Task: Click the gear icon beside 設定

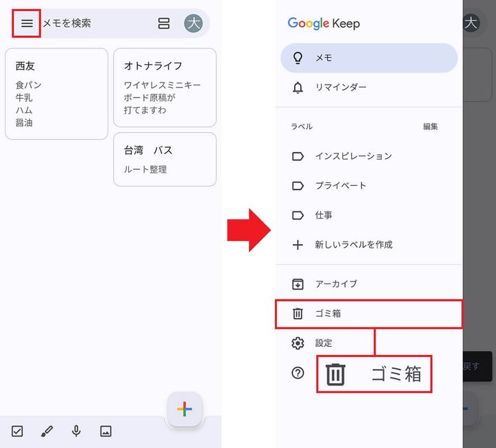Action: coord(298,343)
